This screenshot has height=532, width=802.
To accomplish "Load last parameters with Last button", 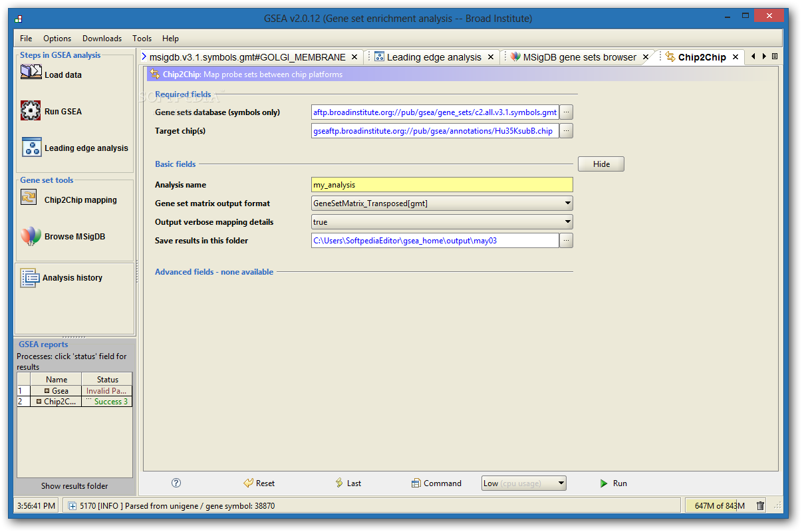I will coord(348,483).
